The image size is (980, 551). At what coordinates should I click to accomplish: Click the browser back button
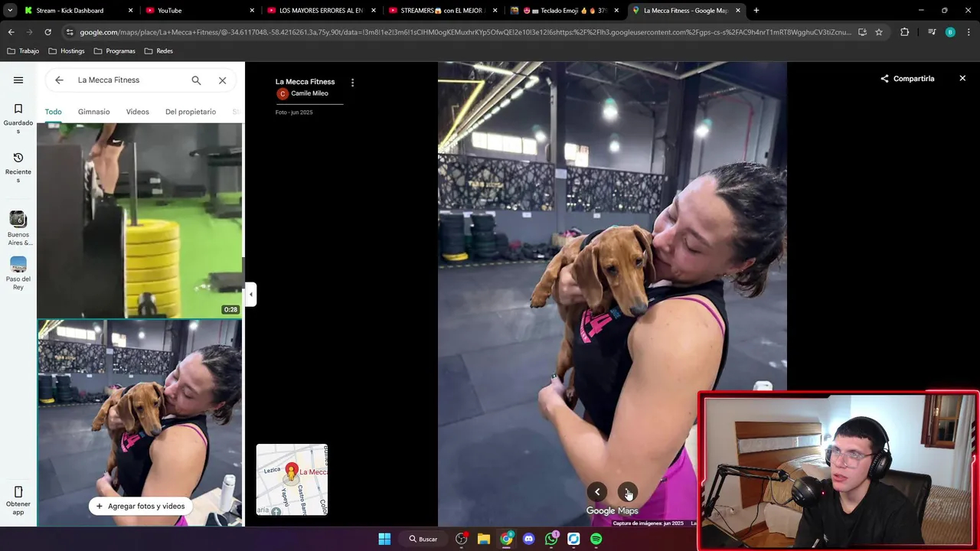(11, 32)
